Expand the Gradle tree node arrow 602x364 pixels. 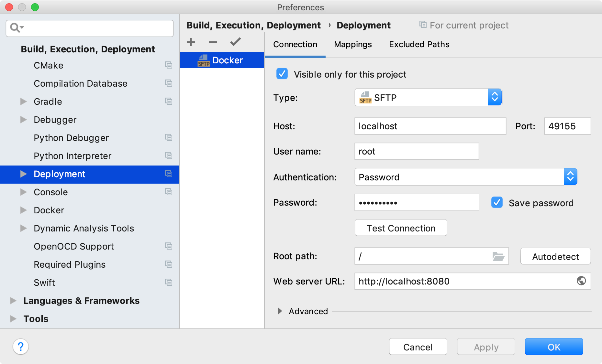pyautogui.click(x=23, y=102)
